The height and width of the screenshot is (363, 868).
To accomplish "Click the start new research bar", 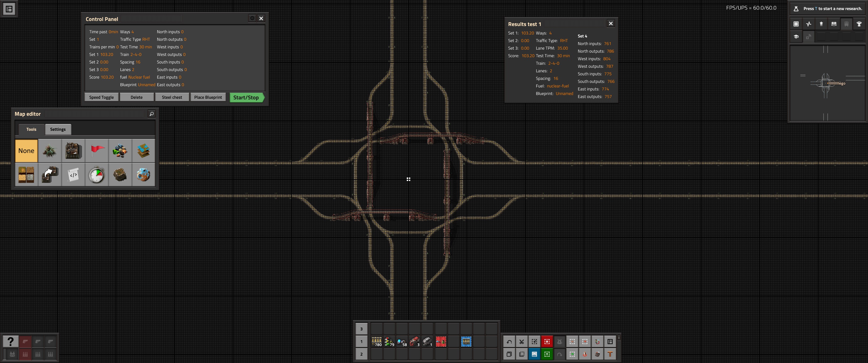I will coord(828,9).
